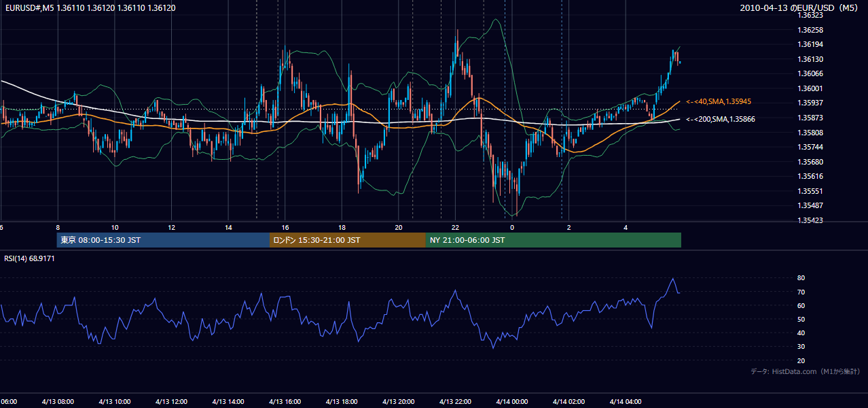The height and width of the screenshot is (408, 868).
Task: Click the white <-<200,SMA,1.35866 label
Action: [721, 119]
